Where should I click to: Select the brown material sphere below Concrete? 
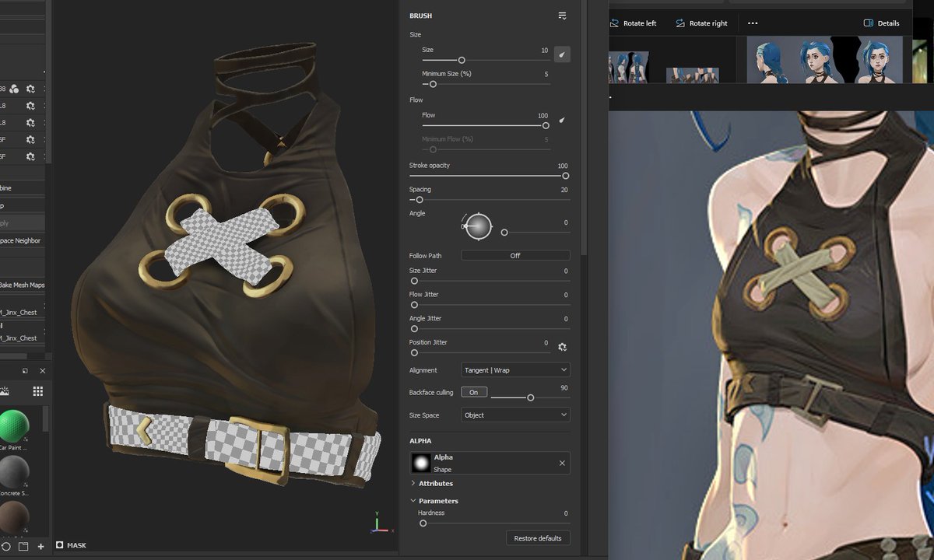pyautogui.click(x=14, y=517)
